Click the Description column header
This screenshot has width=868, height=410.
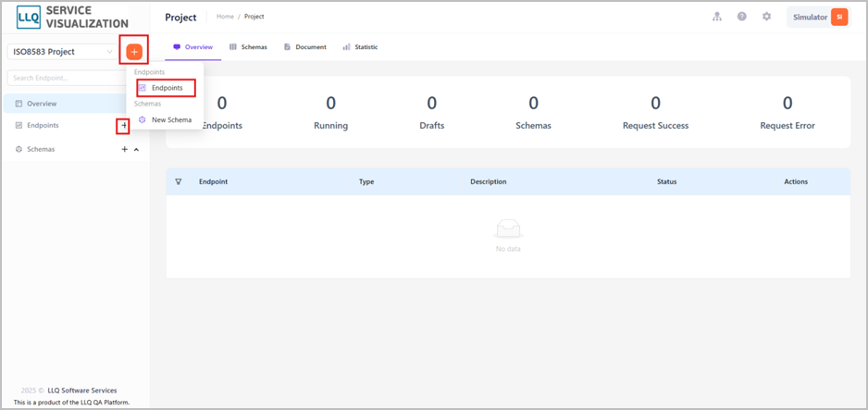tap(489, 181)
